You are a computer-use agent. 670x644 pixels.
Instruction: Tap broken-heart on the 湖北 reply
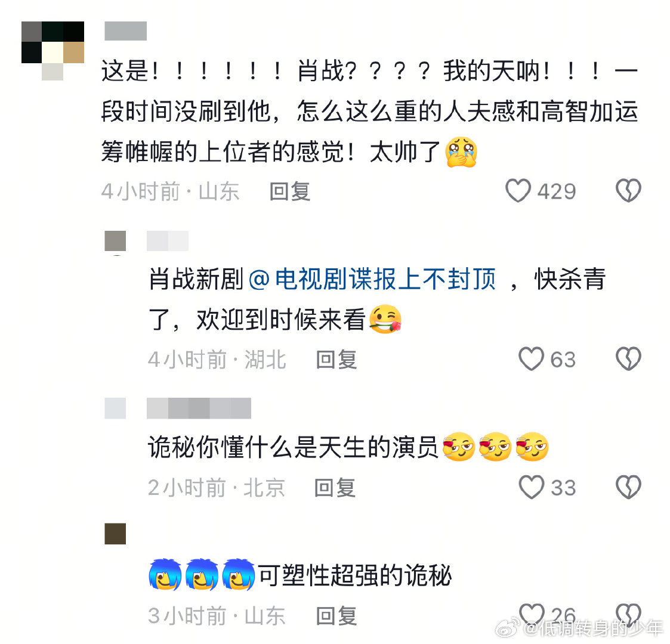pyautogui.click(x=628, y=359)
